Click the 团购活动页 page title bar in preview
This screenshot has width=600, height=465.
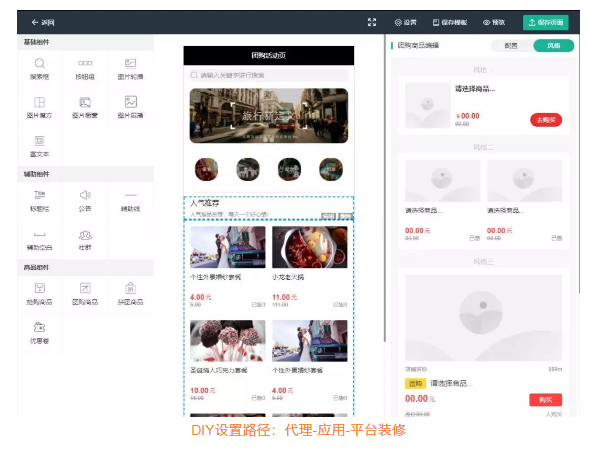point(269,55)
